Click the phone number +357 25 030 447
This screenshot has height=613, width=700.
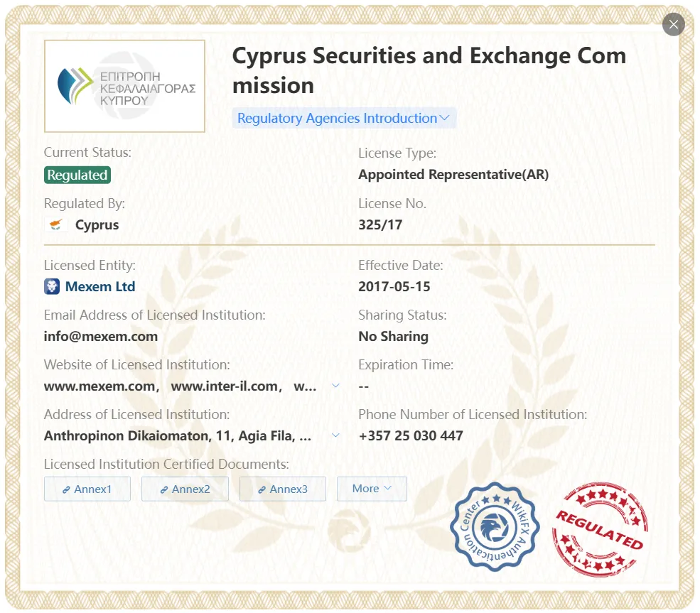click(x=411, y=435)
